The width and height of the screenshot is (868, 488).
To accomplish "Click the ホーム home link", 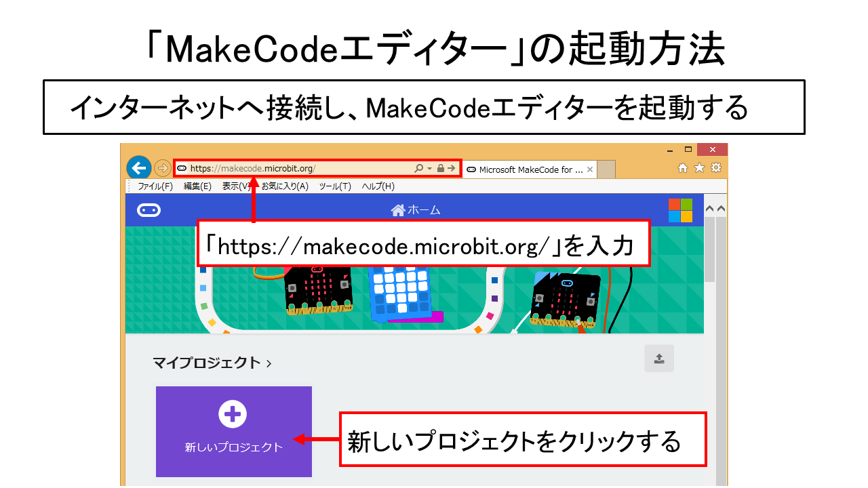I will pos(416,210).
